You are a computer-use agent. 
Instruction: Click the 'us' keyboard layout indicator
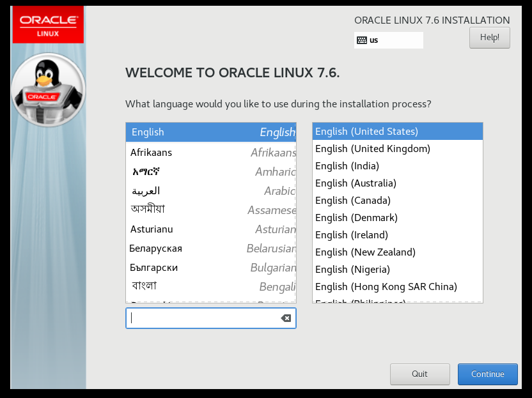[x=389, y=40]
